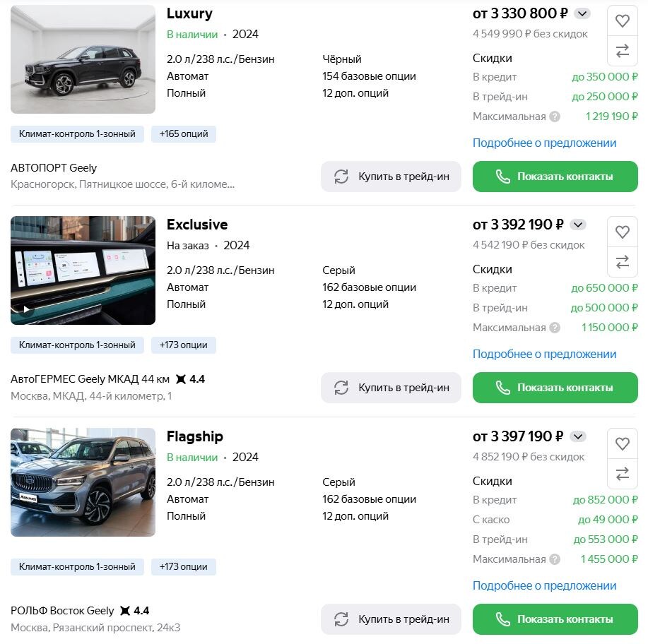The width and height of the screenshot is (648, 644).
Task: Select the Климат-контроль 1-зонный filter chip
Action: point(78,134)
